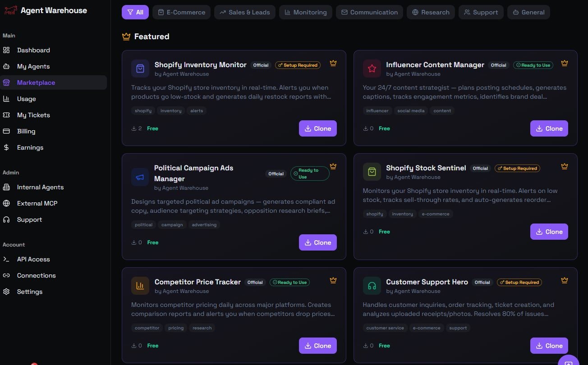Select the My Agents robot icon
The image size is (588, 365).
pos(6,66)
